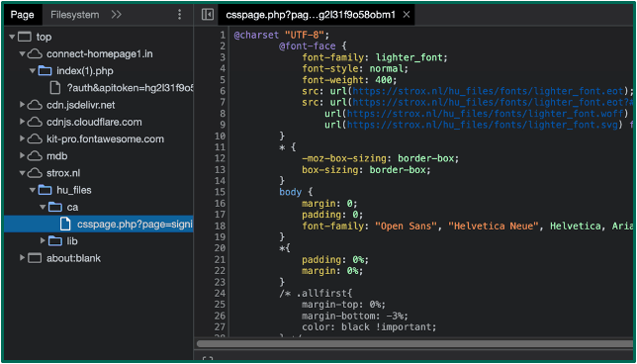Open the lighter_font.woff URL link
This screenshot has width=637, height=364.
click(x=485, y=114)
